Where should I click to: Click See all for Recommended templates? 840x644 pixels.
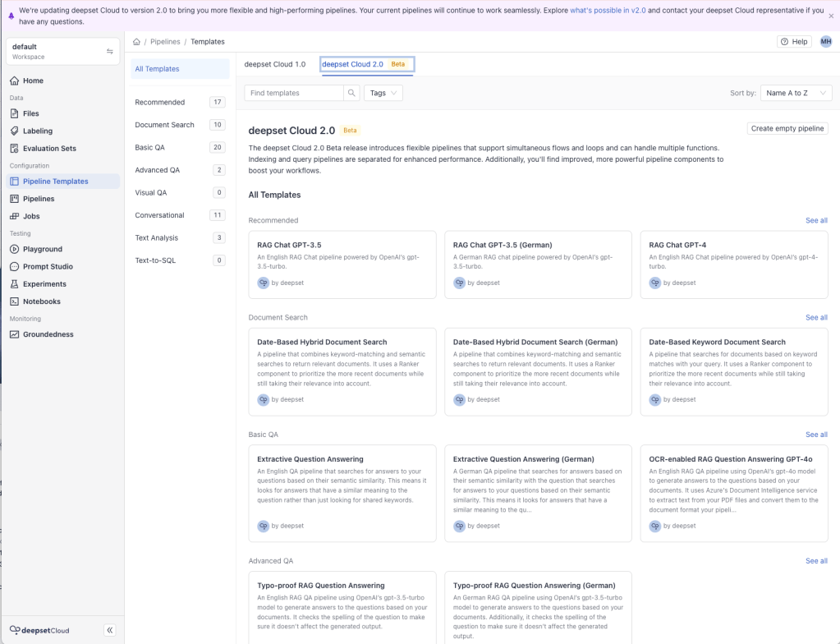click(x=816, y=220)
